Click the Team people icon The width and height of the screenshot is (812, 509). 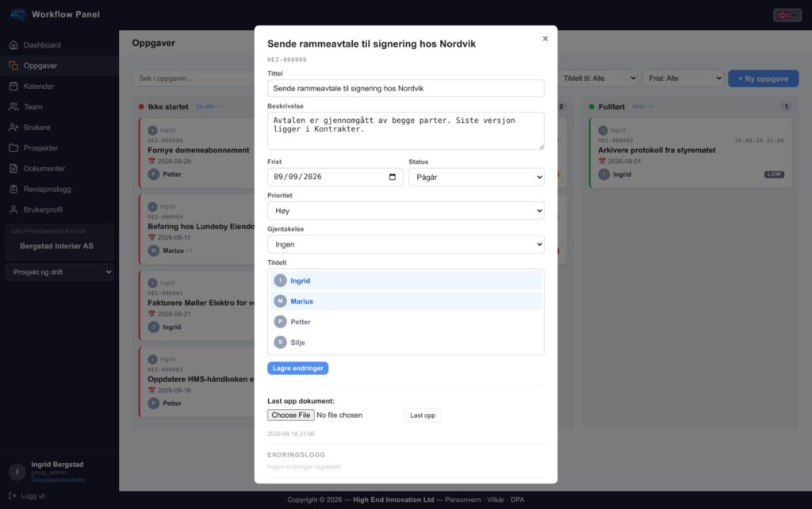click(x=13, y=107)
